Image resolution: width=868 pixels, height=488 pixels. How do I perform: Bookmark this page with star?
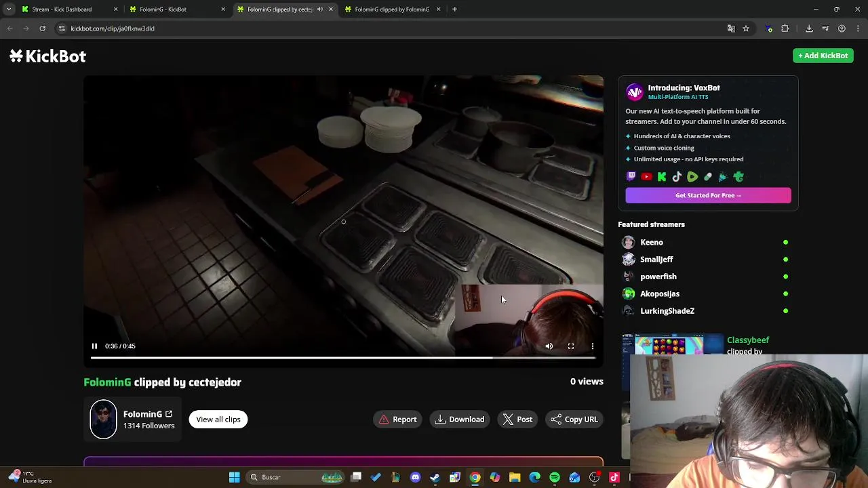coord(746,28)
